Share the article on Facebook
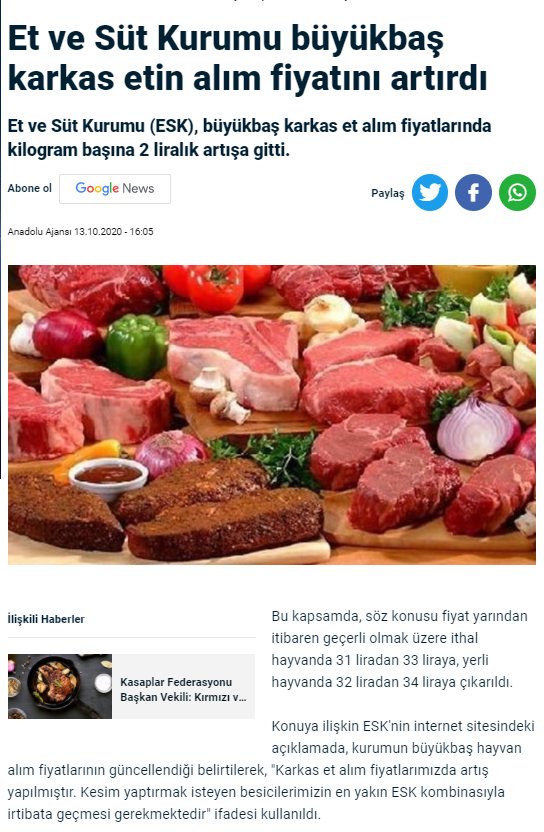Screen dimensions: 544x832 473,192
